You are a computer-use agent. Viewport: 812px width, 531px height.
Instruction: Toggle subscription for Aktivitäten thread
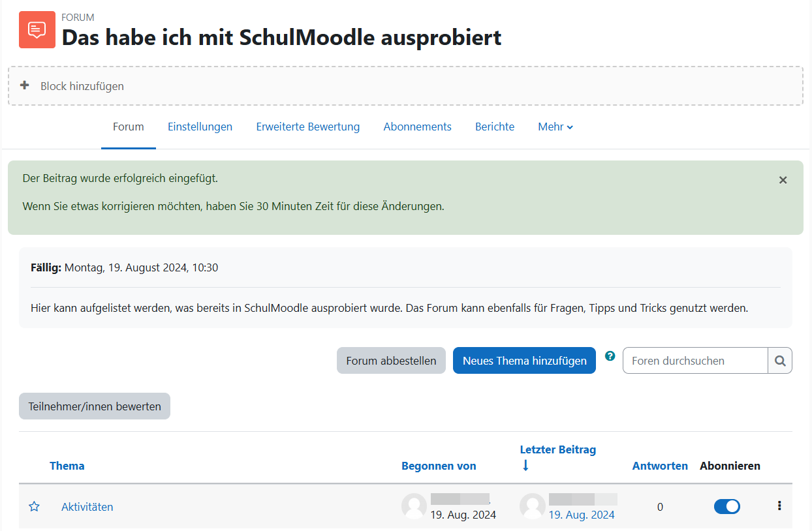tap(727, 506)
